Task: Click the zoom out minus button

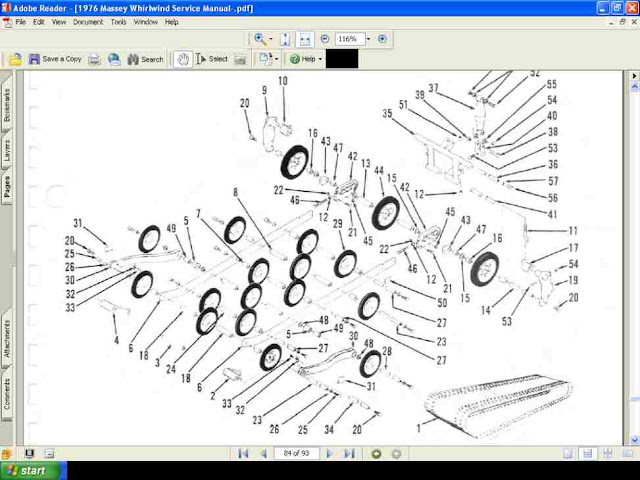Action: [x=325, y=39]
